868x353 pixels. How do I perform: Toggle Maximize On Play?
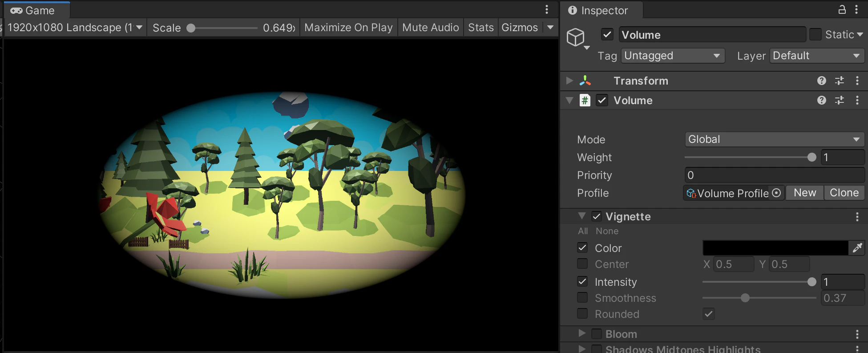(x=348, y=28)
